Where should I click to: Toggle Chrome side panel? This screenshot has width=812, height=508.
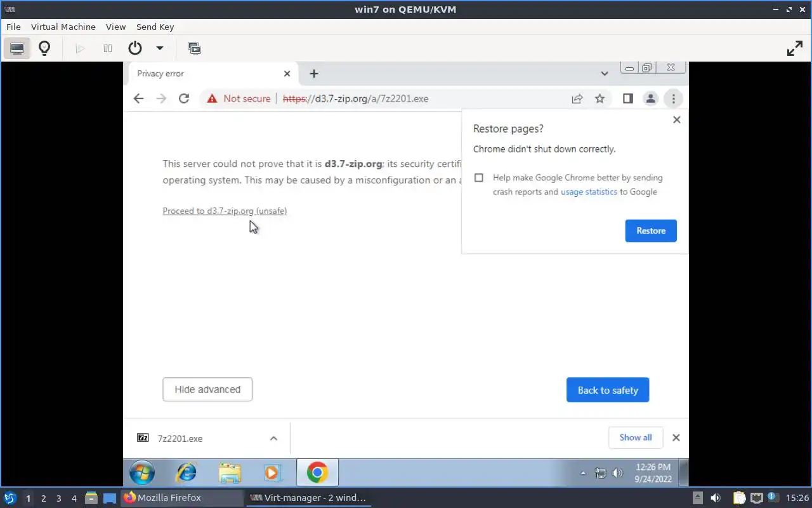point(627,98)
